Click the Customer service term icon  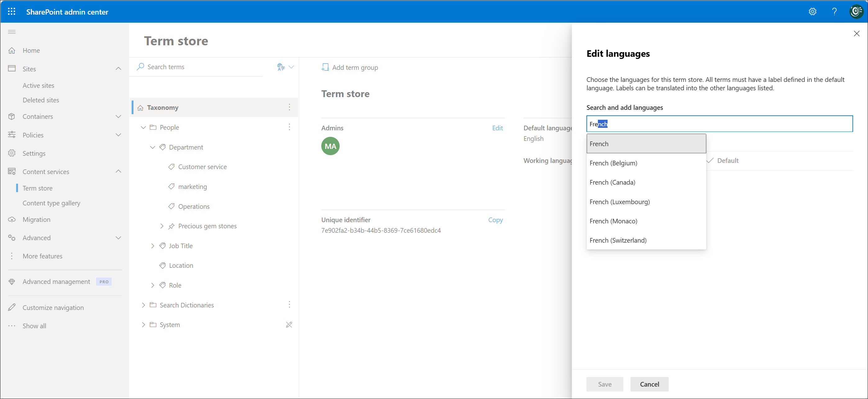(x=172, y=166)
